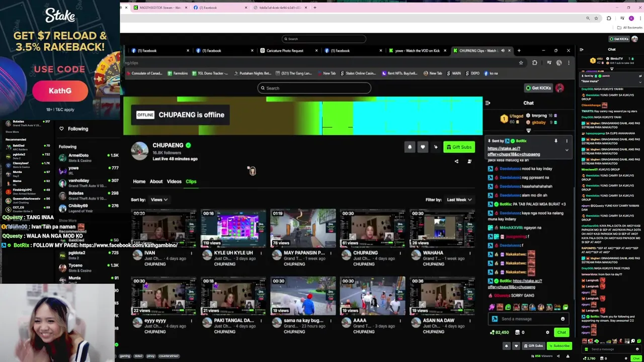Viewport: 644px width, 362px height.
Task: Open the options menu for the WAHAHA clip
Action: (x=469, y=253)
